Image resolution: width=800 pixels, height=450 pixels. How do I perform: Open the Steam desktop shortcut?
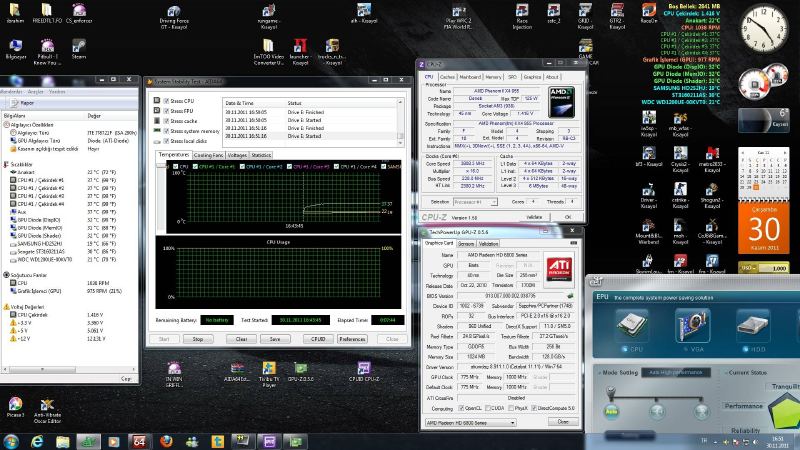pos(79,49)
